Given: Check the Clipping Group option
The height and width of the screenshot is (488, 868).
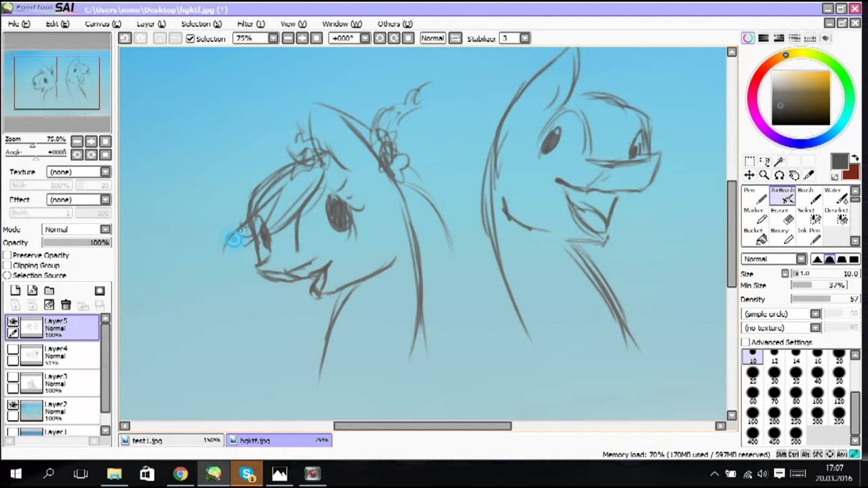Looking at the screenshot, I should click(7, 266).
